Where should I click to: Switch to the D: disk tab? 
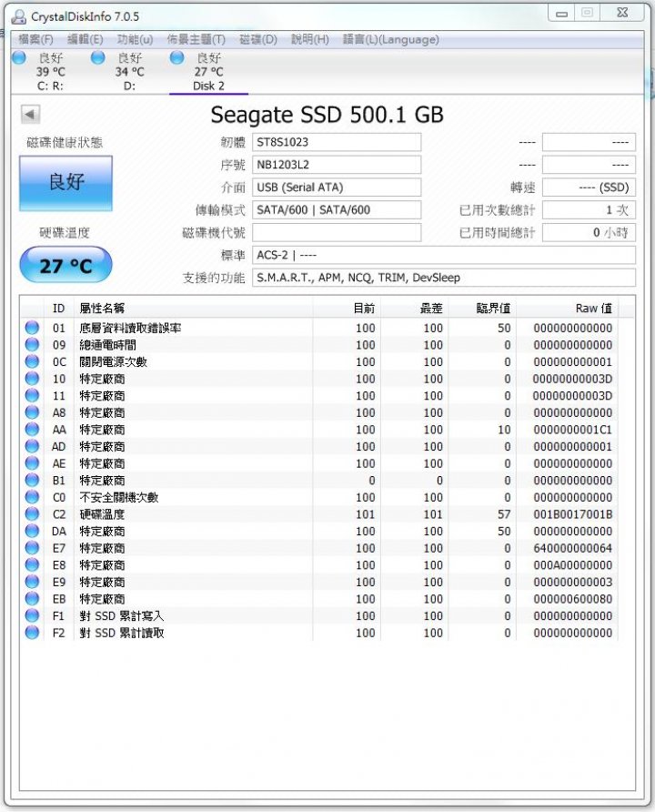pos(129,72)
